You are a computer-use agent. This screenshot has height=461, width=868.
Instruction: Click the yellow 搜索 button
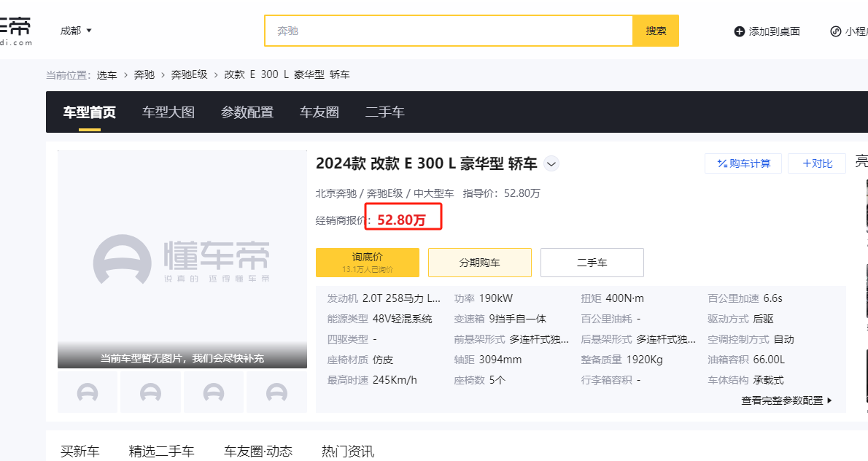click(656, 31)
